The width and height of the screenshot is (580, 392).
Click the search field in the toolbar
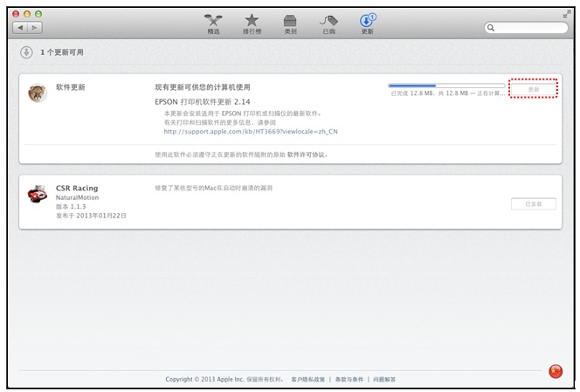tap(526, 28)
